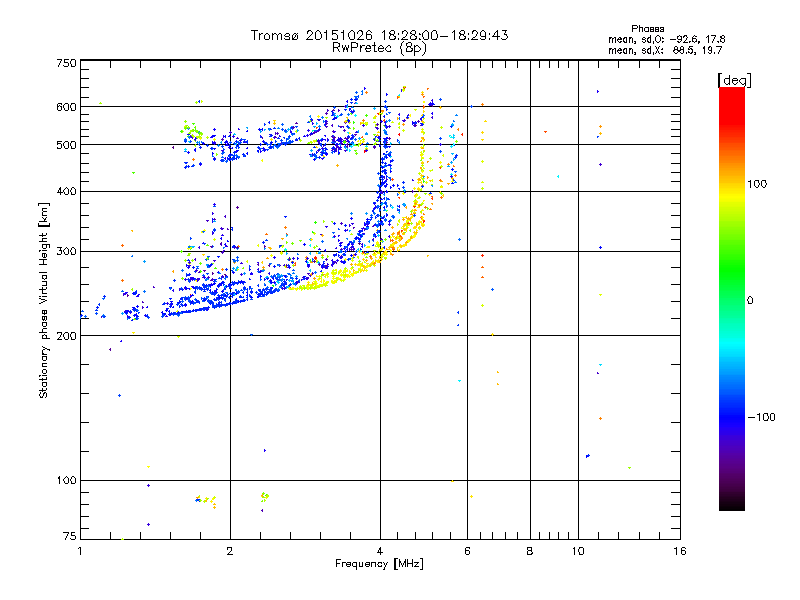The height and width of the screenshot is (600, 800).
Task: Click the "mean, sd,X: 88.5, 19.7" line
Action: (665, 50)
